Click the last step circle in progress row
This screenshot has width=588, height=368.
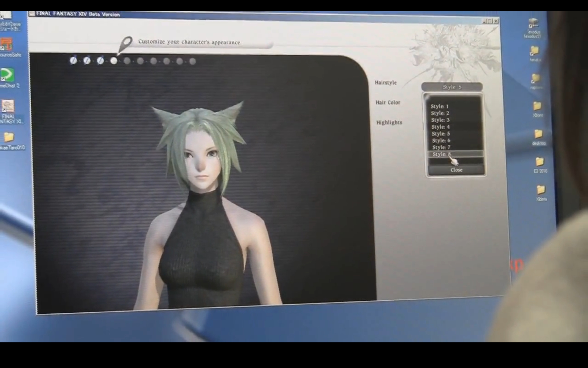point(193,61)
